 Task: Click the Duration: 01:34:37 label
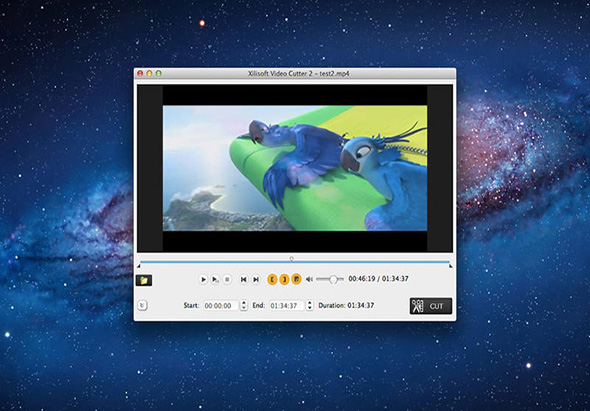(346, 305)
